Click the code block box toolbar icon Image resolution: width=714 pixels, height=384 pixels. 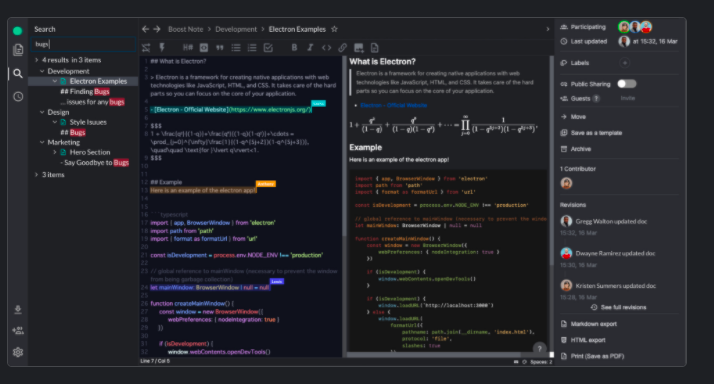tap(204, 47)
